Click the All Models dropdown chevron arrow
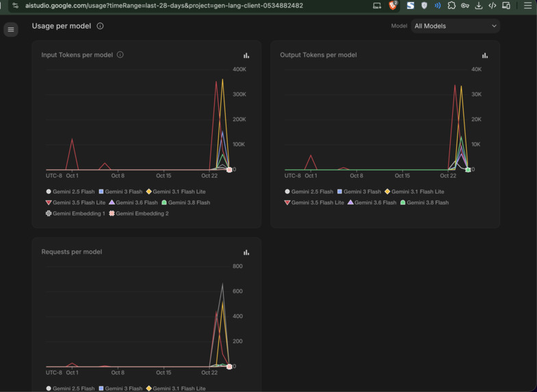 (494, 26)
